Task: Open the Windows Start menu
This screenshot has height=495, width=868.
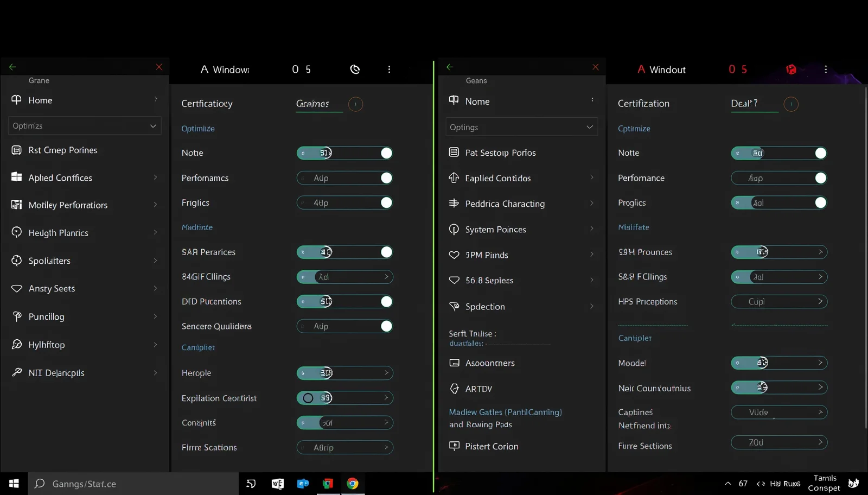Action: [x=14, y=484]
